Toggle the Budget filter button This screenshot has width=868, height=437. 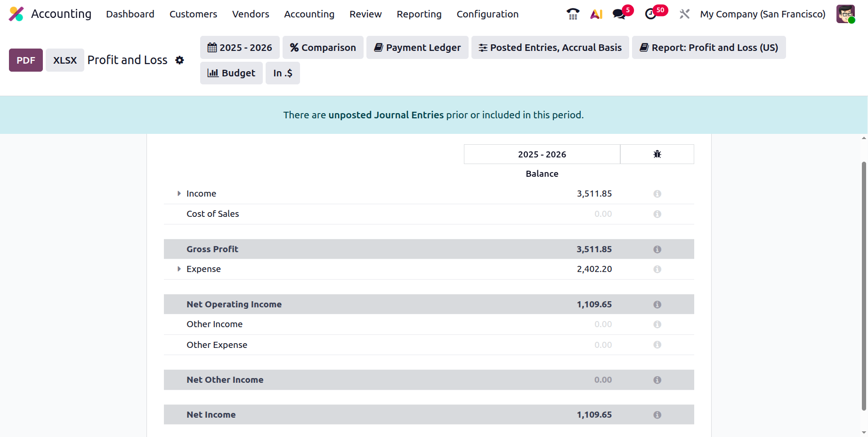tap(231, 73)
